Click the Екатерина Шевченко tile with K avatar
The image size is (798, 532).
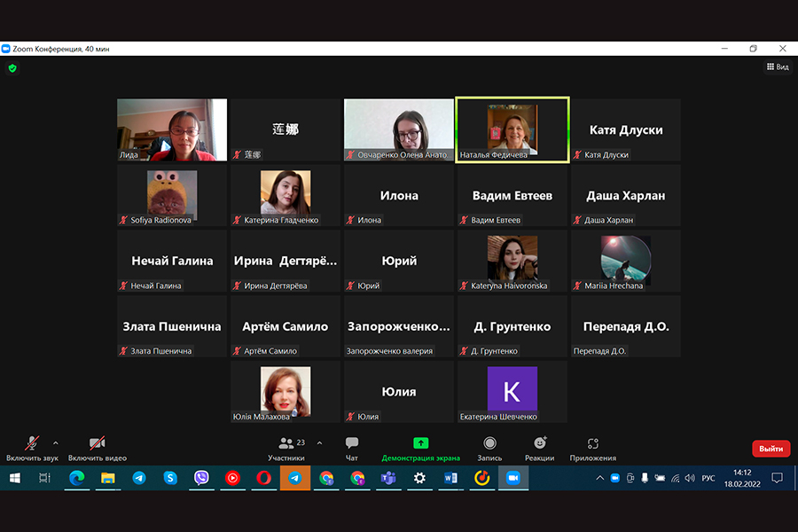click(512, 390)
